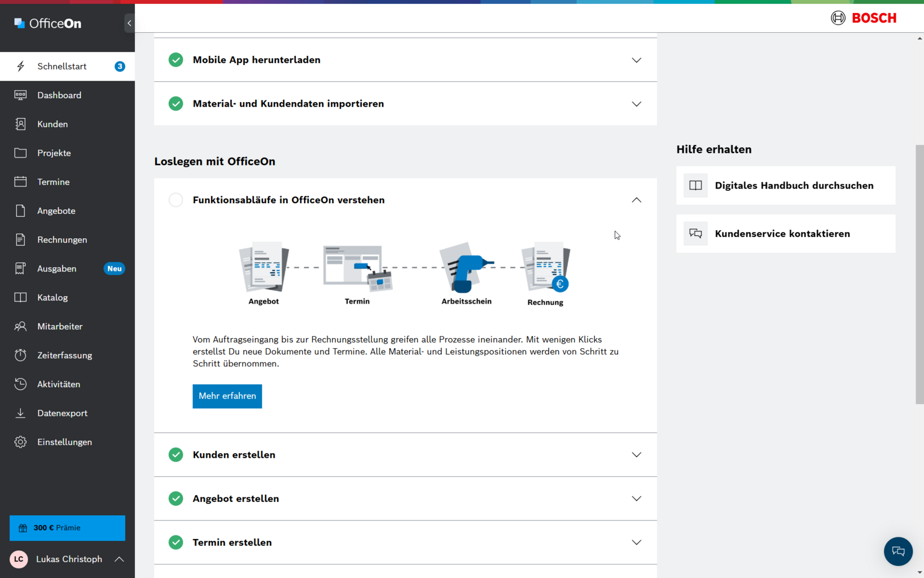Go to Ausgaben in the sidebar
This screenshot has height=578, width=924.
[56, 269]
